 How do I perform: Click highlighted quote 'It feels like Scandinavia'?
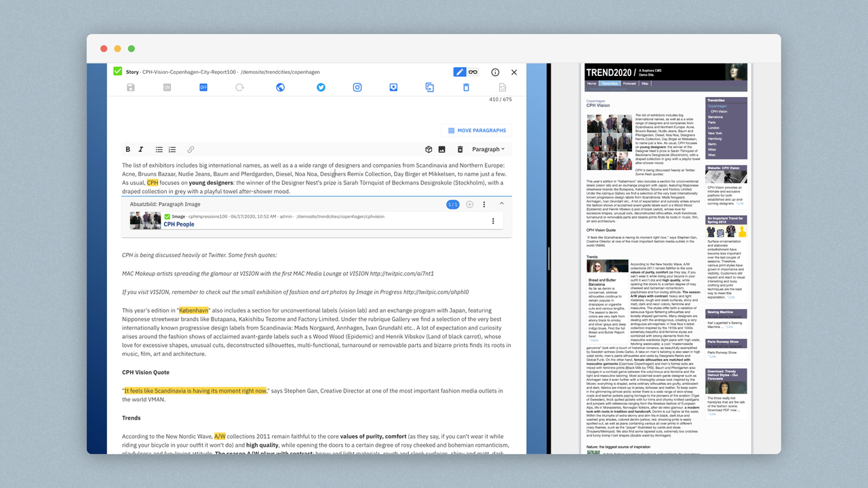(195, 390)
